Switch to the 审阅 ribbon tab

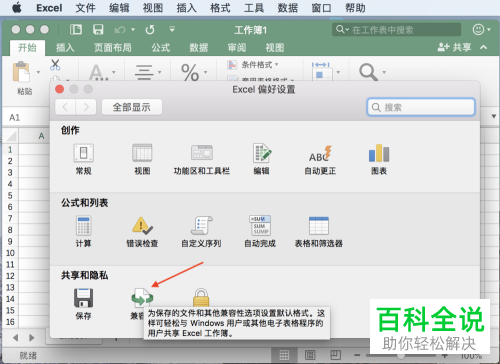point(237,48)
